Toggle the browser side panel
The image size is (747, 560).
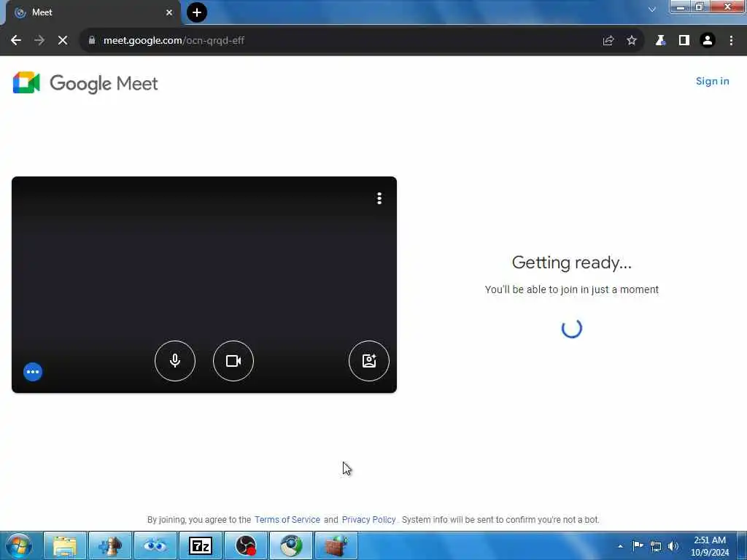click(684, 41)
